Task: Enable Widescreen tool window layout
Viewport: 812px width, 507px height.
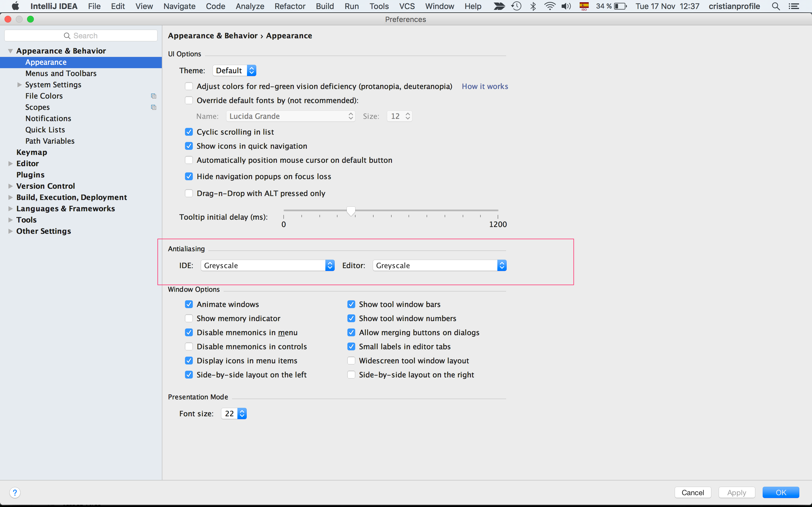Action: 351,361
